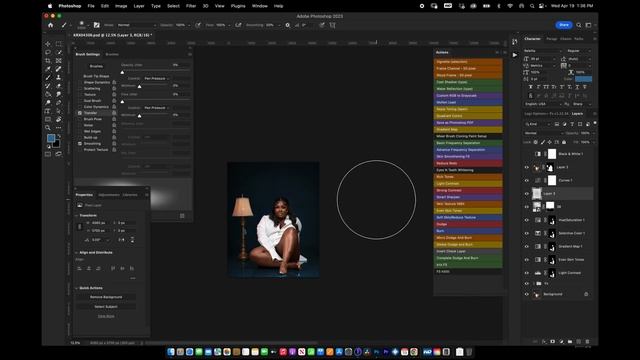Open the Edit Toolbar three-dots icon
This screenshot has height=360, width=640.
coord(59,128)
